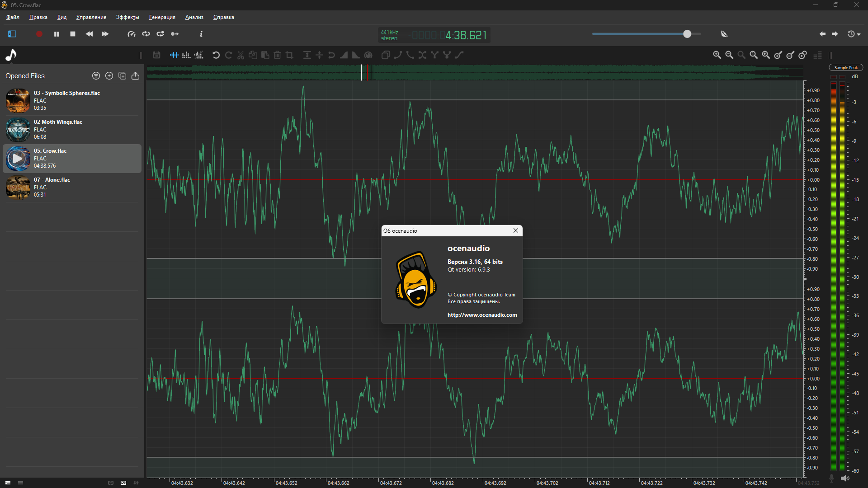Open the Эффекты menu

(x=127, y=17)
